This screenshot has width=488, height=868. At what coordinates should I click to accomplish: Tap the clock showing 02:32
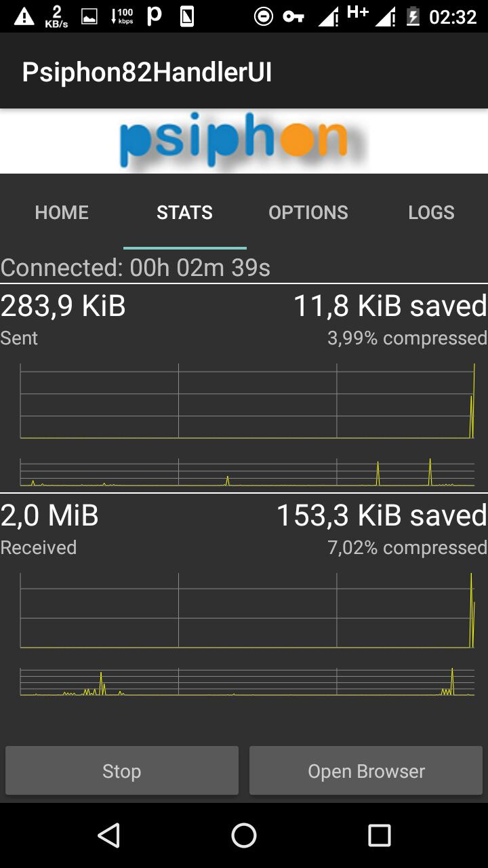coord(453,16)
